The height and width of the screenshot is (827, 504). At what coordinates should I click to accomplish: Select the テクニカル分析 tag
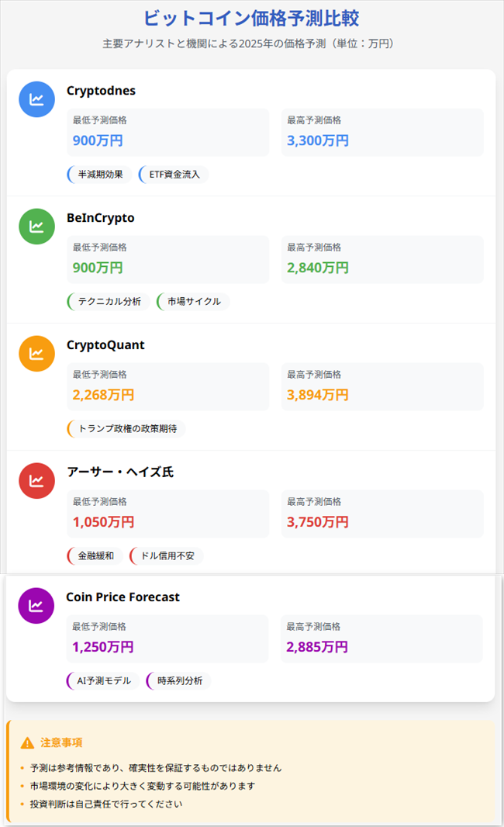click(108, 302)
